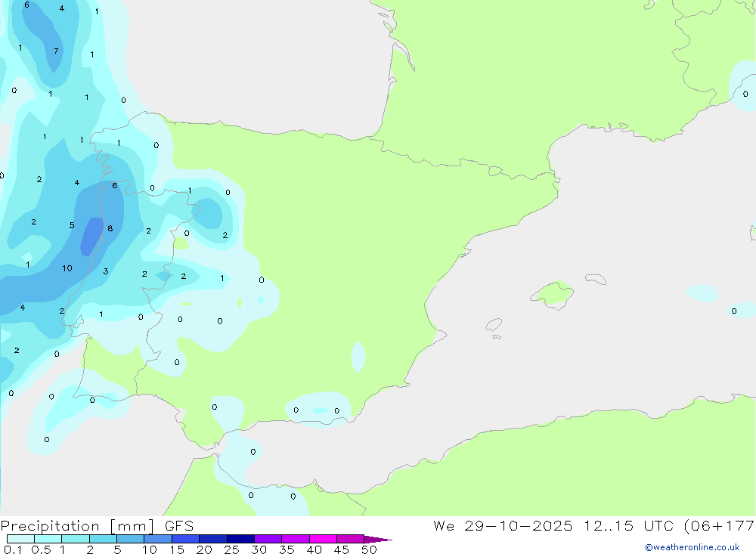
Task: Click the '20' legend scale label
Action: pyautogui.click(x=204, y=549)
